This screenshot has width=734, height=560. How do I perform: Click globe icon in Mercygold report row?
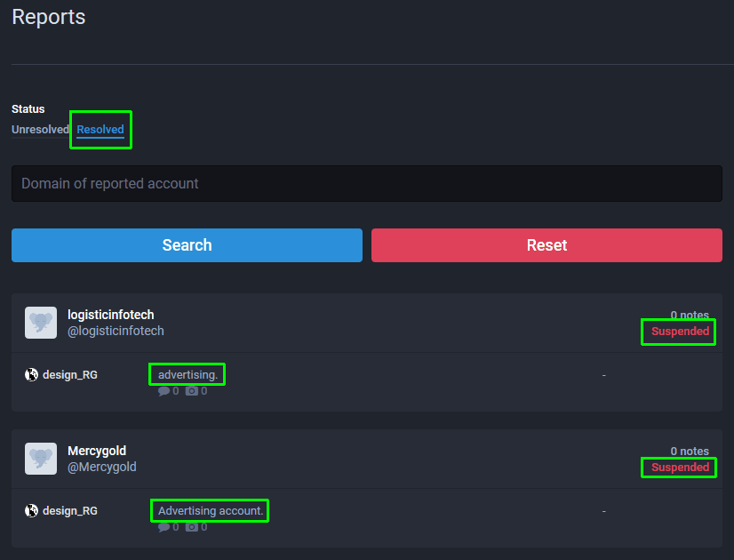[31, 511]
